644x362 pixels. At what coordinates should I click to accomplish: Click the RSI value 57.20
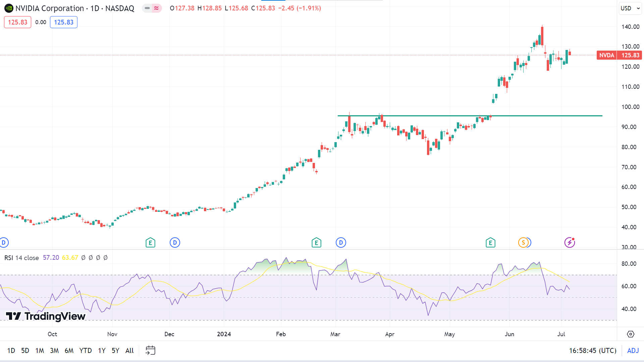point(51,258)
